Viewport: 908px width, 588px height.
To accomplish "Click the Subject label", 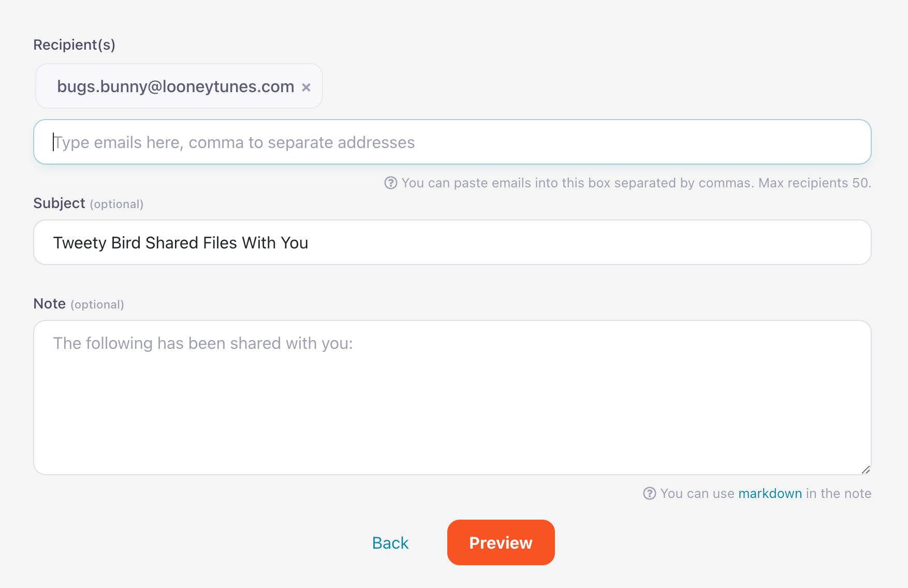I will point(59,203).
